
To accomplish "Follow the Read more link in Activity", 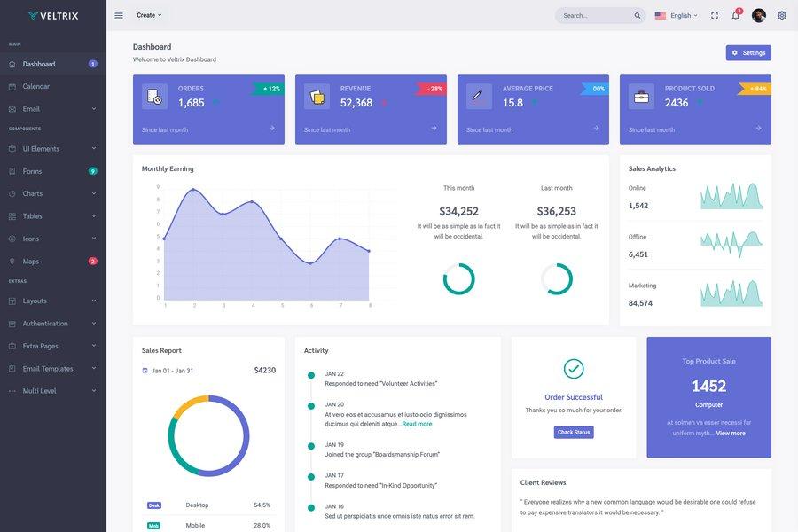I will point(417,424).
